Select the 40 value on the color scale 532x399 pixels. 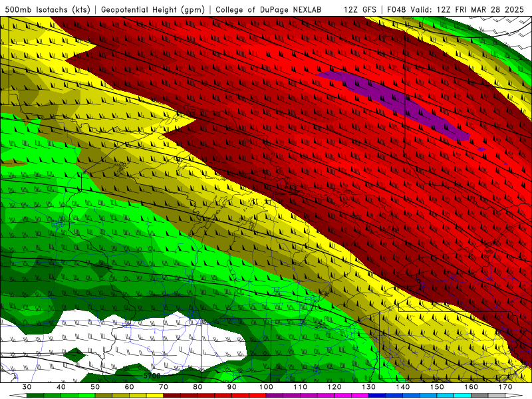click(x=61, y=387)
